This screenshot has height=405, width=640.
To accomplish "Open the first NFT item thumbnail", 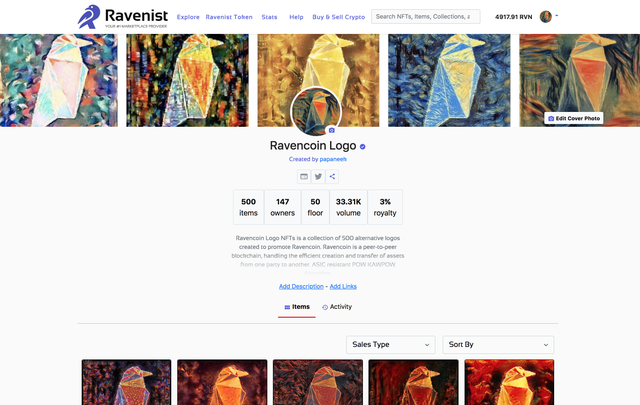I will click(x=127, y=382).
